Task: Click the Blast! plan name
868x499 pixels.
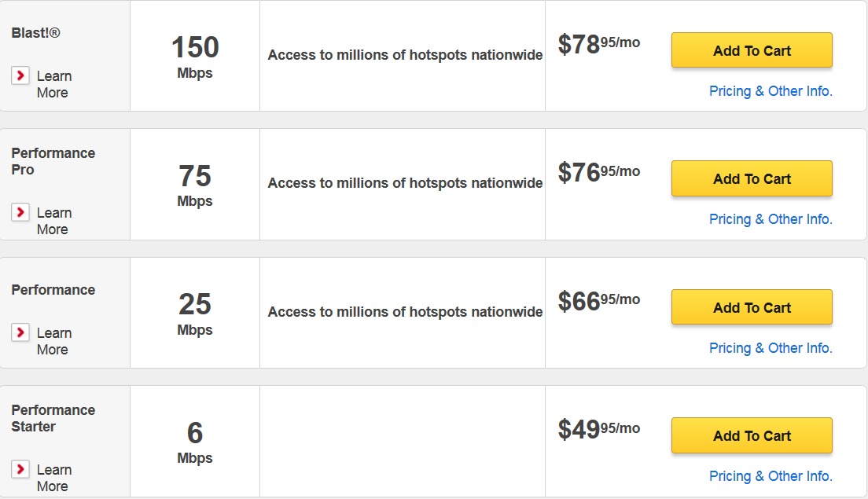Action: [35, 33]
